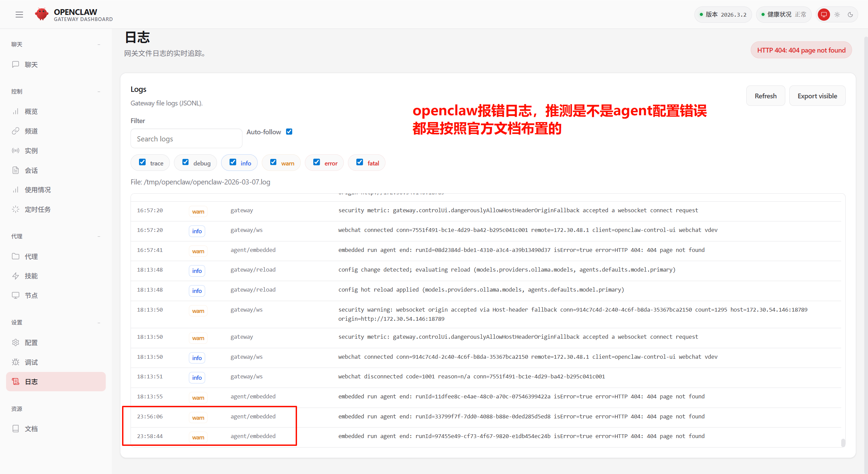Click the OpenClaw red mascot logo

pyautogui.click(x=42, y=14)
